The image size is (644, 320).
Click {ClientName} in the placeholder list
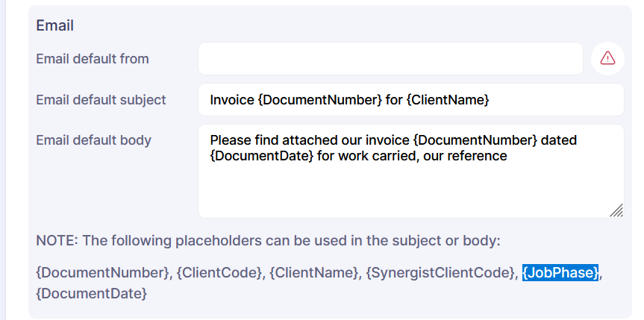coord(313,273)
